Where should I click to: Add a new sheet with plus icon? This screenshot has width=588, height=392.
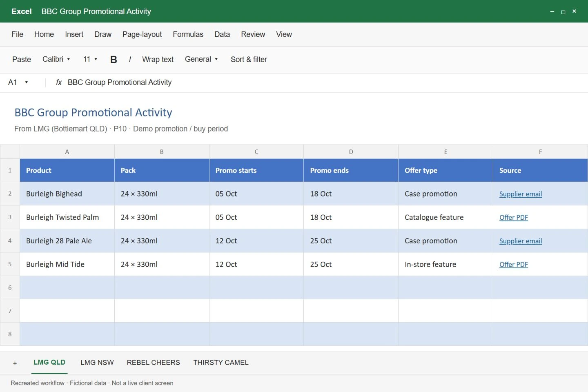point(15,363)
